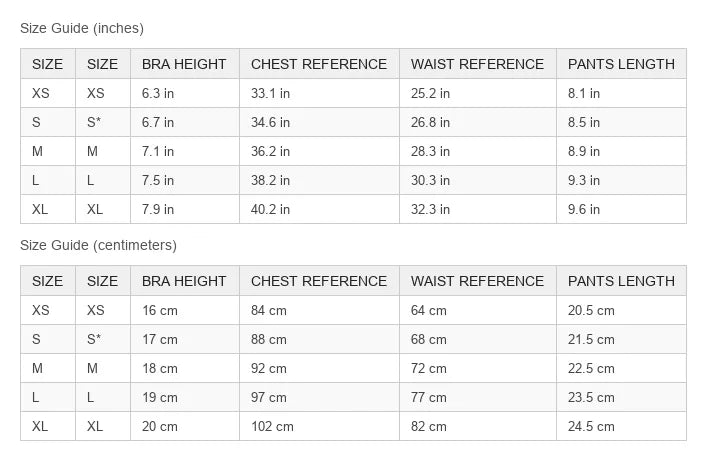Click the 26.8 in waist cell

pos(477,122)
